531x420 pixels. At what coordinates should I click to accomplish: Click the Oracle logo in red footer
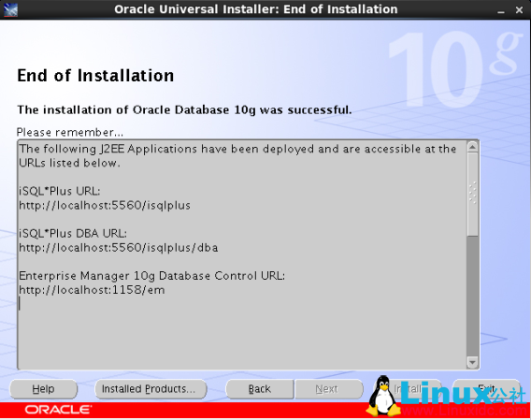pyautogui.click(x=58, y=410)
